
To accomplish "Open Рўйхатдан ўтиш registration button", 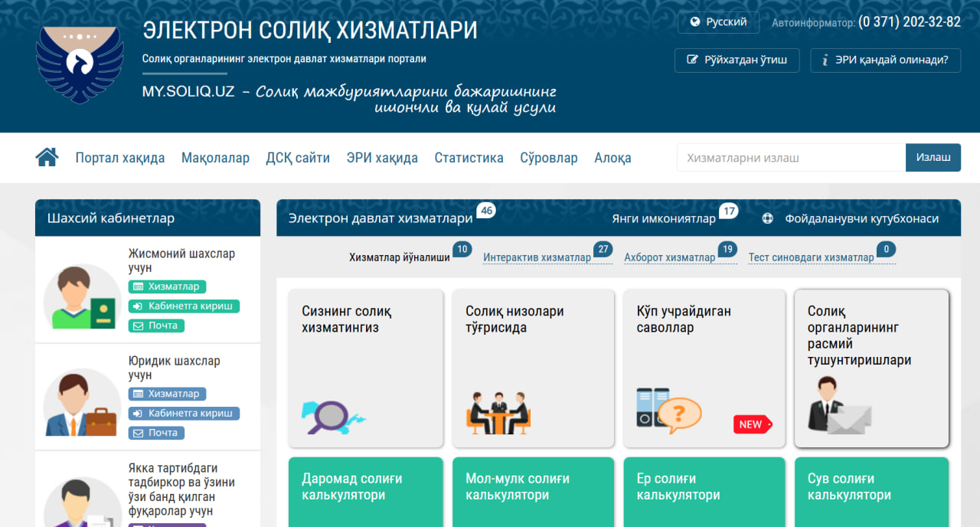I will (737, 61).
